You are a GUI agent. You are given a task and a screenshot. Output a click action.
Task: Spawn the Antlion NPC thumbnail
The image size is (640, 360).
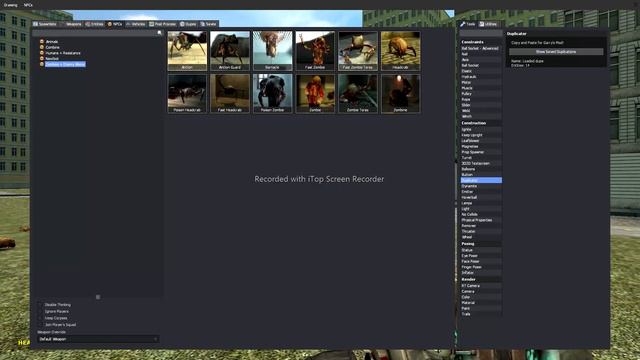tap(187, 51)
